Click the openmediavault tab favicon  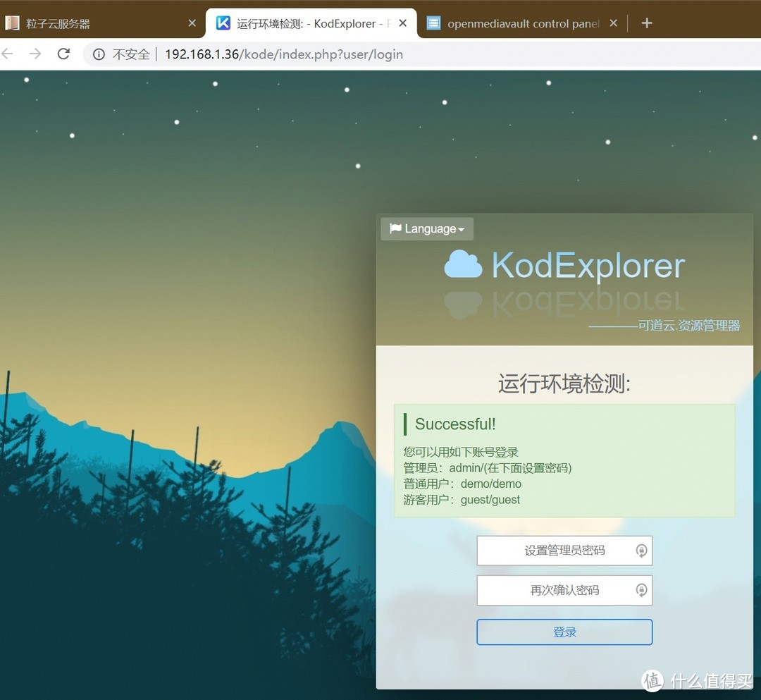pyautogui.click(x=433, y=23)
